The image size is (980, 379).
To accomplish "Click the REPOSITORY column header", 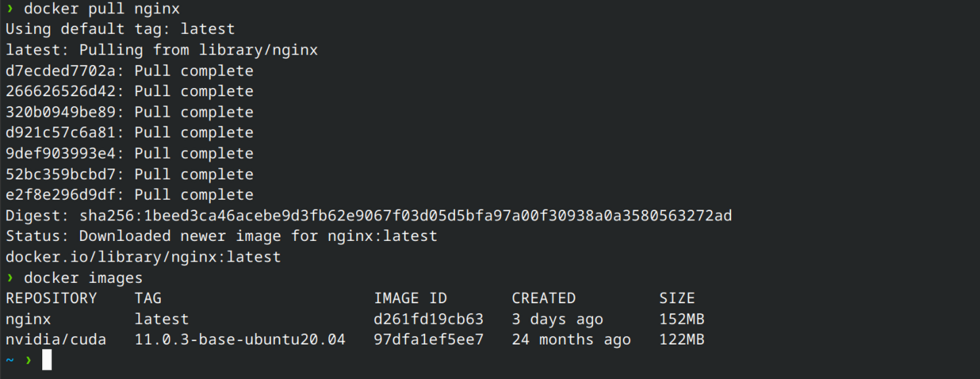I will pyautogui.click(x=51, y=298).
